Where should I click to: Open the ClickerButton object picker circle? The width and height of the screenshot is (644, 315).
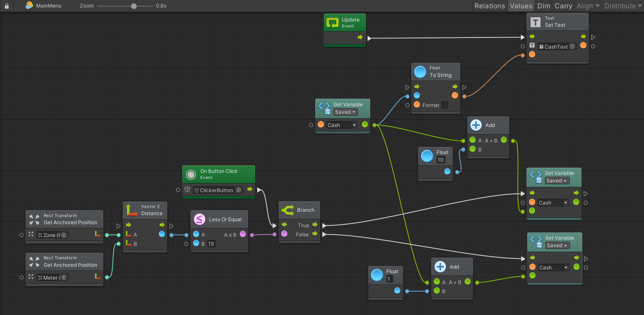(238, 190)
